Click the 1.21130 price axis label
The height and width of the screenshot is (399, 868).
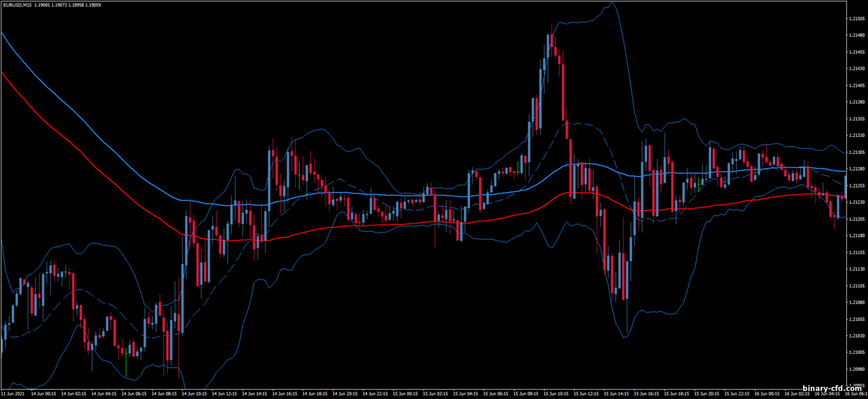856,269
